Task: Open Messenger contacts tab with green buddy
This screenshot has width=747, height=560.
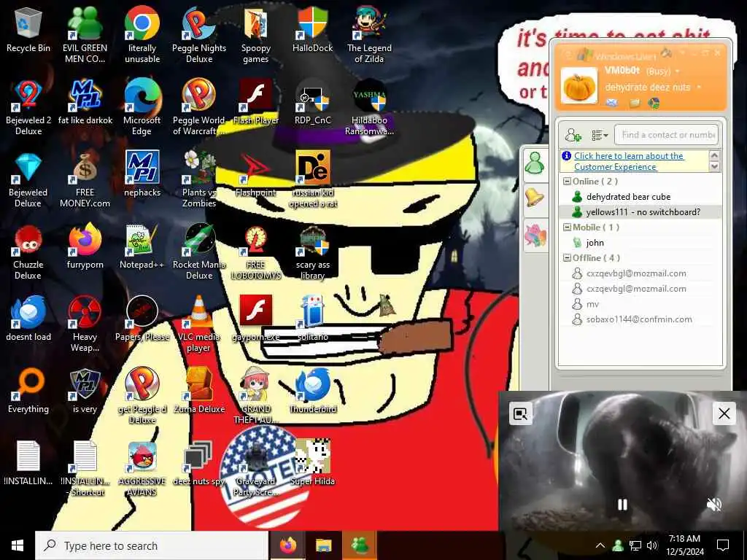Action: click(x=535, y=163)
